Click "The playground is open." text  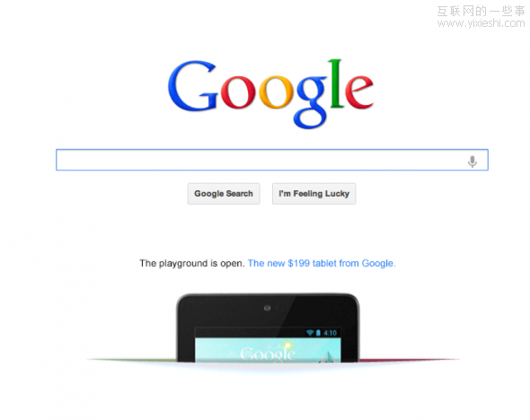click(x=192, y=263)
